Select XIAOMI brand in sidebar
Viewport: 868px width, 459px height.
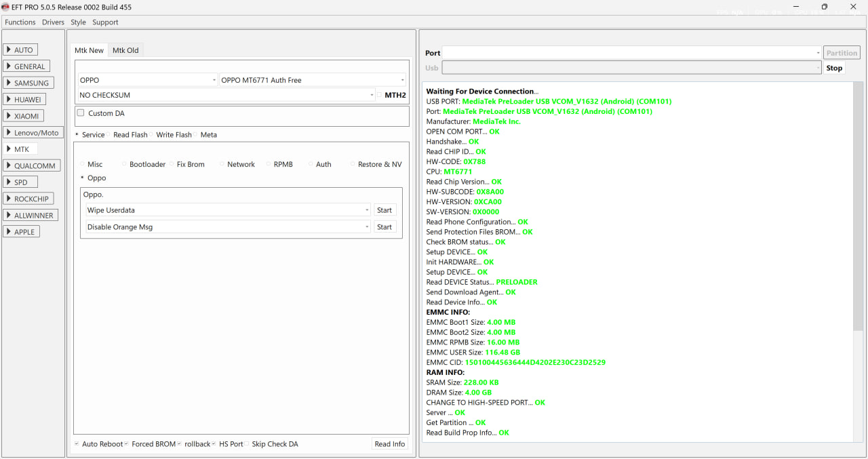pyautogui.click(x=24, y=116)
